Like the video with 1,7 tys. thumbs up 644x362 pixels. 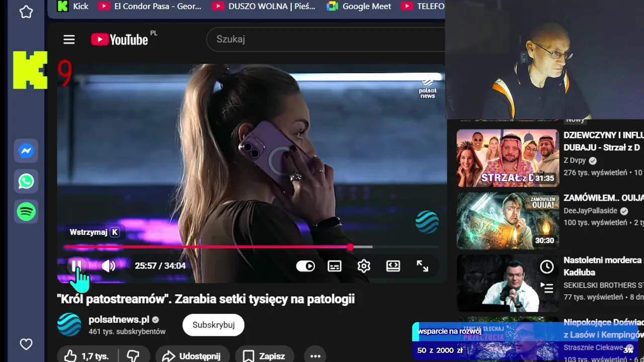pos(87,356)
